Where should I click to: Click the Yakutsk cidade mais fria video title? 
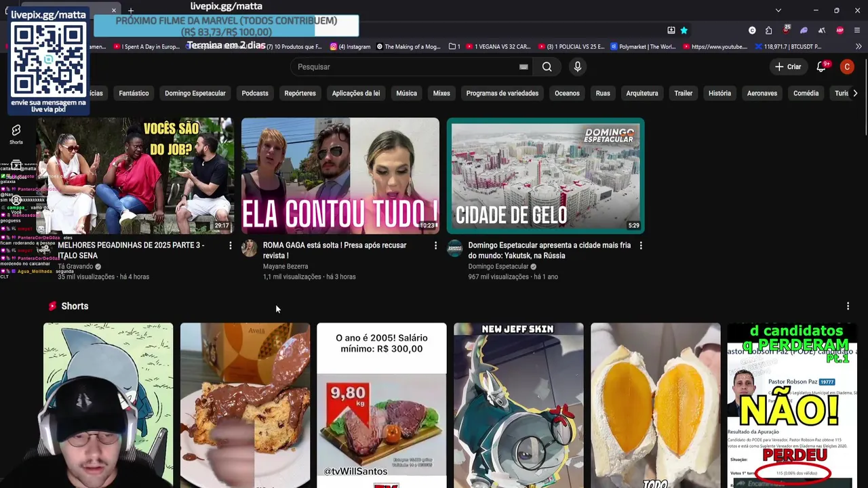pos(549,250)
